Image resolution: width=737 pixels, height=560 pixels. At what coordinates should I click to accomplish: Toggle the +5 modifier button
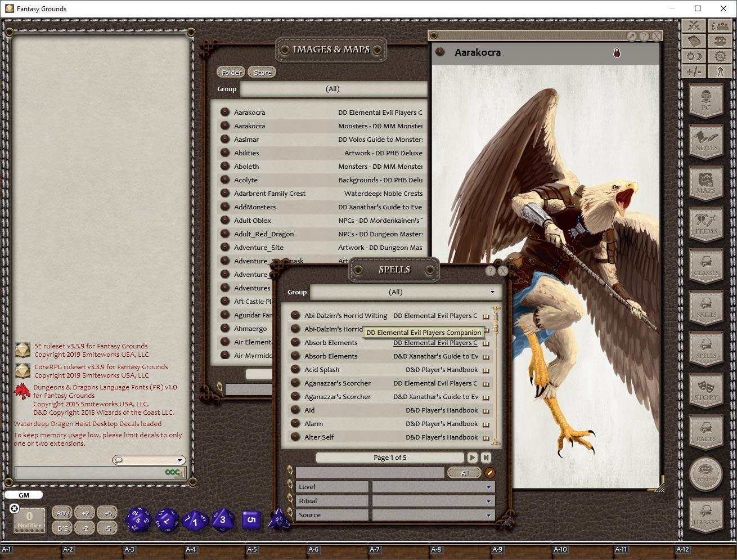[x=107, y=513]
